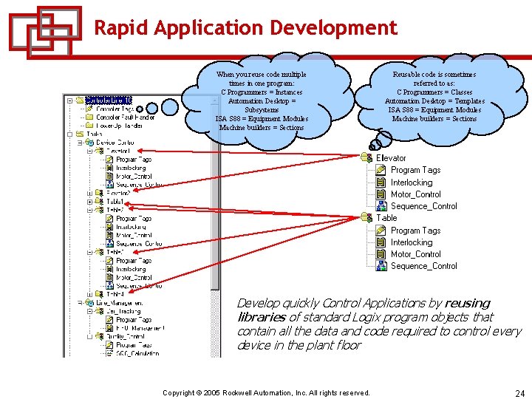Click the Table4 program icon
This screenshot has height=399, width=532.
click(x=100, y=294)
